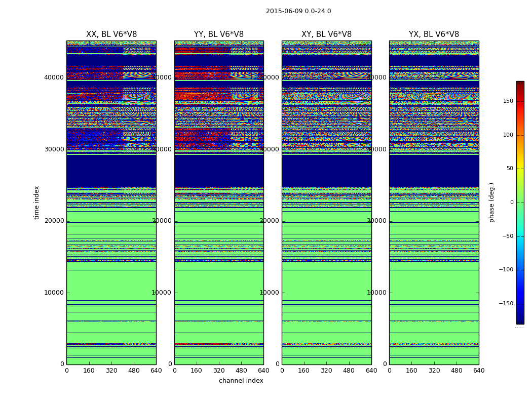Click the 320 channel tick under the XX plot

[111, 371]
